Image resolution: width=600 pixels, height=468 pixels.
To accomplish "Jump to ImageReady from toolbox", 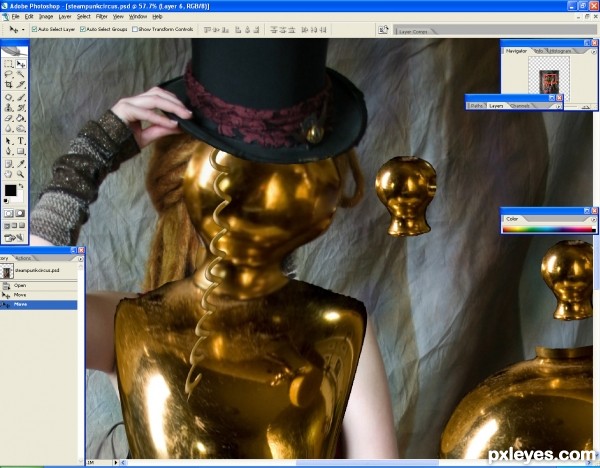I will coord(15,238).
